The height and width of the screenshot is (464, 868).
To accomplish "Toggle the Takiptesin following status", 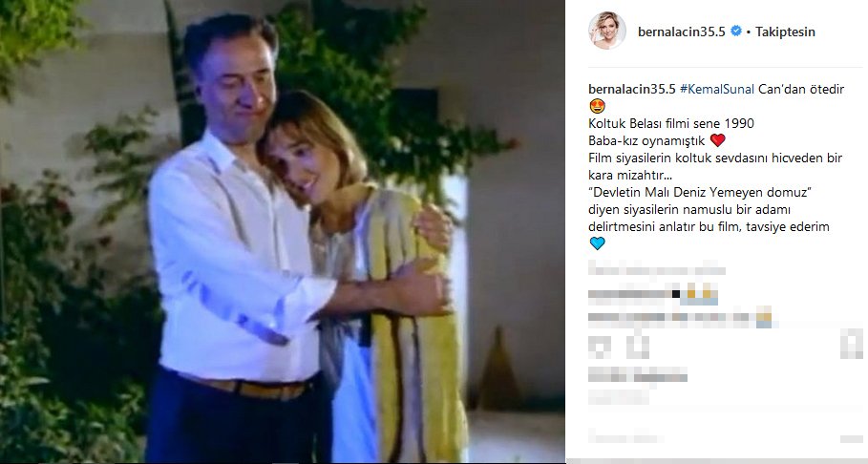I will (x=785, y=32).
